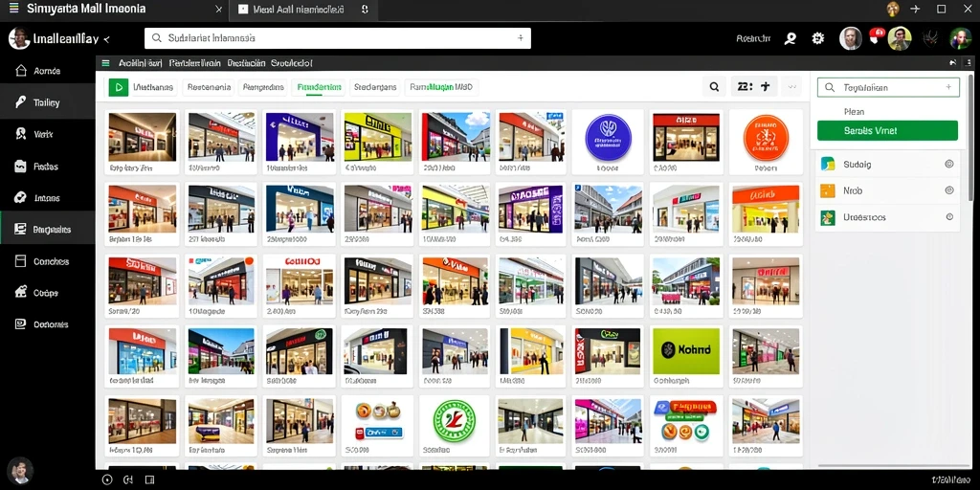Screen dimensions: 980x490
Task: Click the gear settings icon in header
Action: point(817,38)
